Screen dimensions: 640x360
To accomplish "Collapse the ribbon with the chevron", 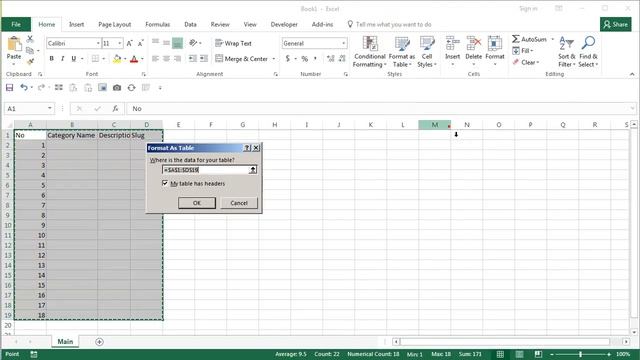I will [632, 74].
